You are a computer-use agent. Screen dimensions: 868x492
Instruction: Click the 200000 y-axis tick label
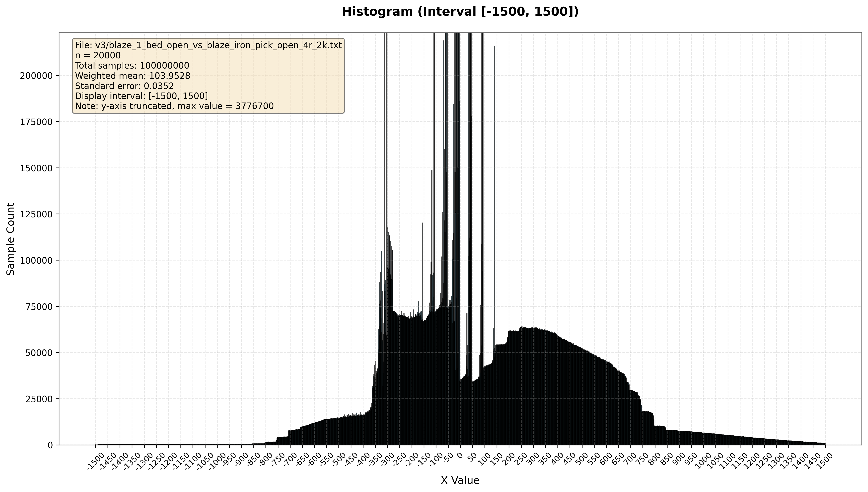pyautogui.click(x=36, y=76)
